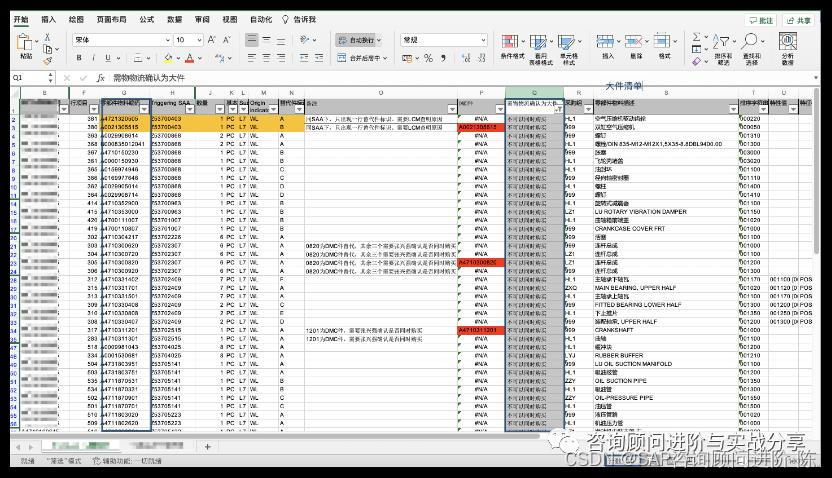Open the 数据 (Data) ribbon tab
This screenshot has width=832, height=478.
click(x=175, y=19)
